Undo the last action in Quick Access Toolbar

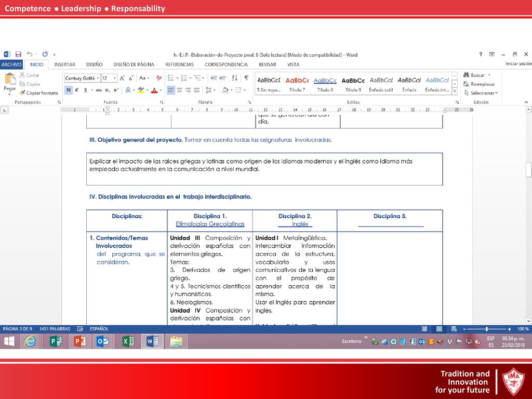30,54
